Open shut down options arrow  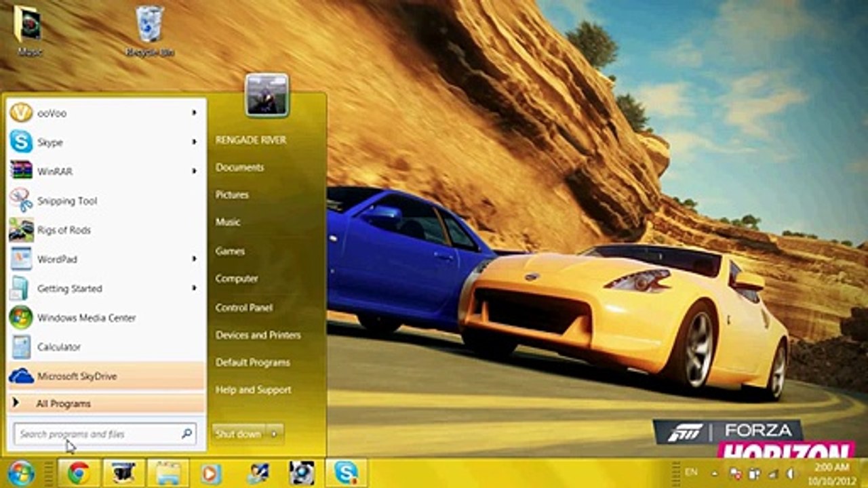pyautogui.click(x=275, y=434)
